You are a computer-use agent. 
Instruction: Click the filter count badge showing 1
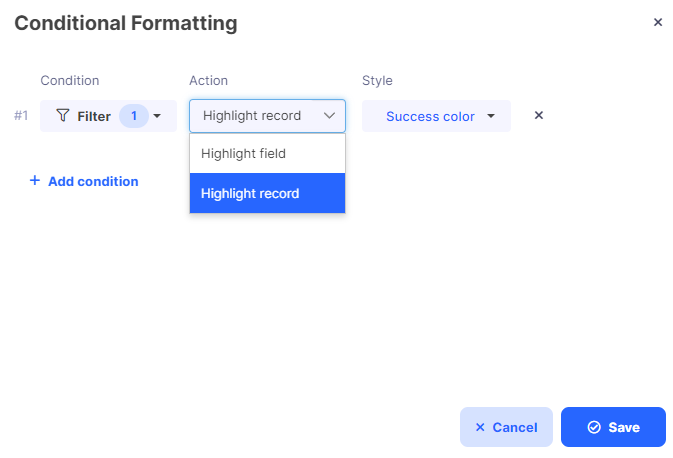point(134,116)
